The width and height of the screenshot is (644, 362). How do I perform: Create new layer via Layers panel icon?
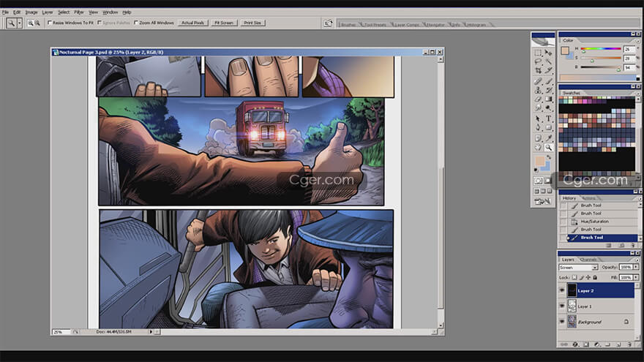tap(618, 344)
